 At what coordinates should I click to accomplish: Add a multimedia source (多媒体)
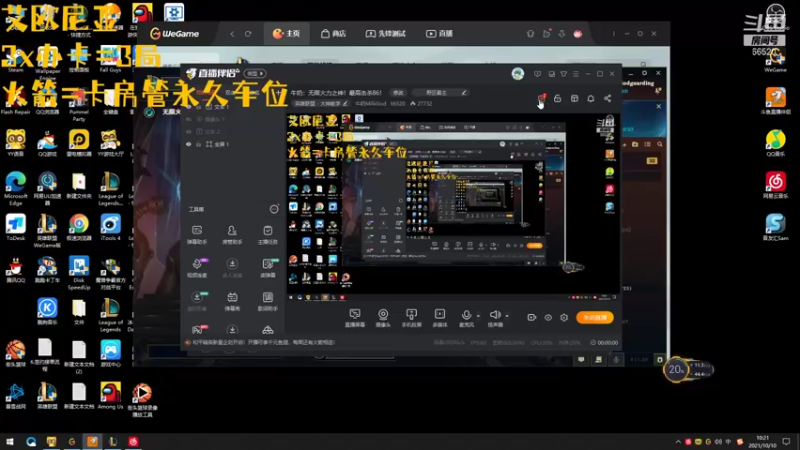pyautogui.click(x=440, y=317)
